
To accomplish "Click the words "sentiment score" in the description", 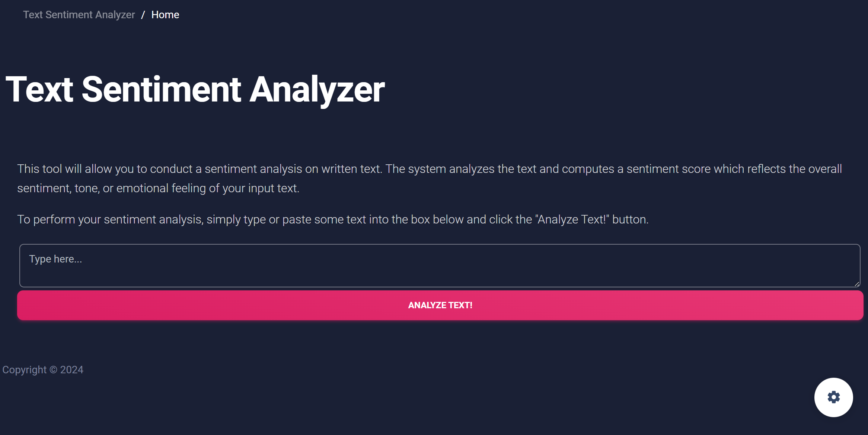I will point(668,169).
